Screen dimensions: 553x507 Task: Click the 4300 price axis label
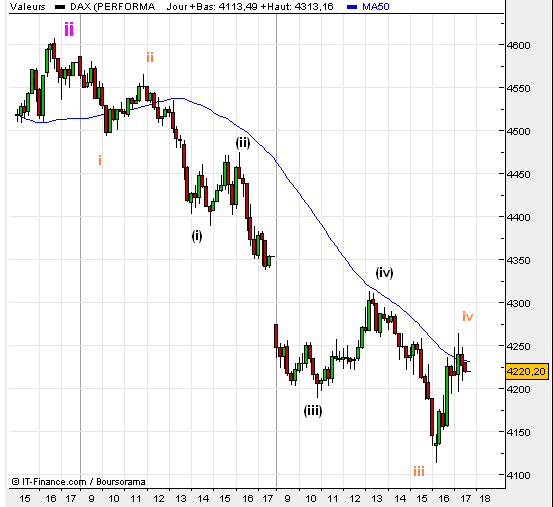518,303
